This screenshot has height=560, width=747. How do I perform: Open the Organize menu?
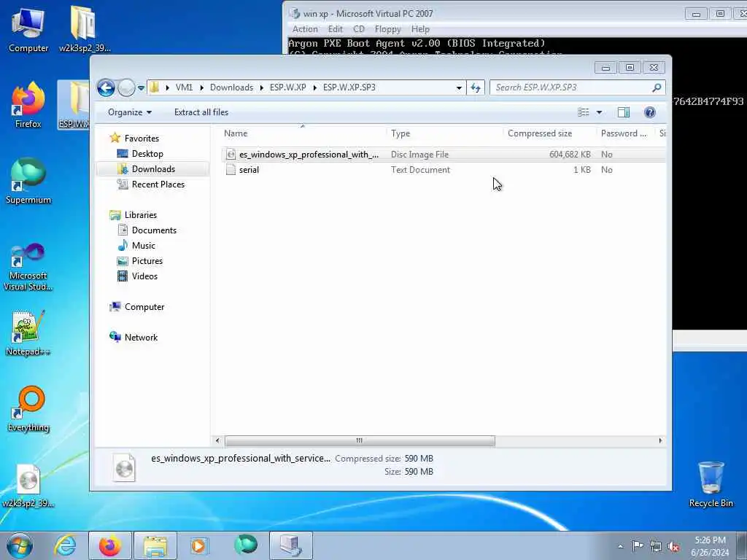point(130,112)
